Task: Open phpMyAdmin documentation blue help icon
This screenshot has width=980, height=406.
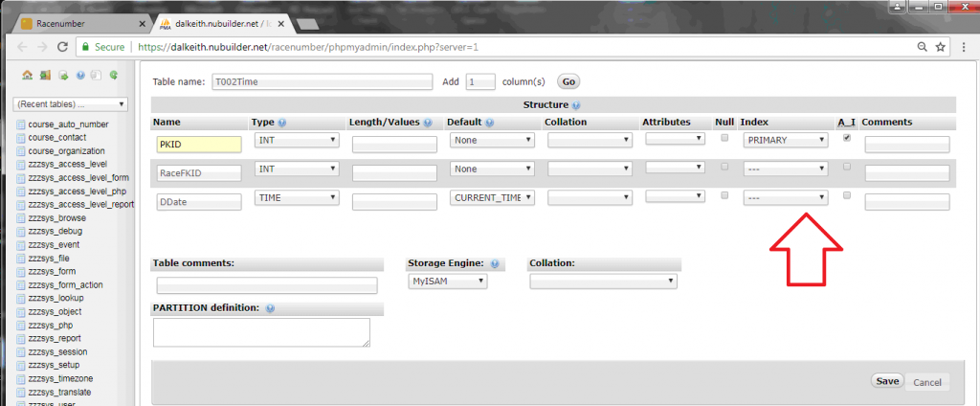Action: click(80, 75)
